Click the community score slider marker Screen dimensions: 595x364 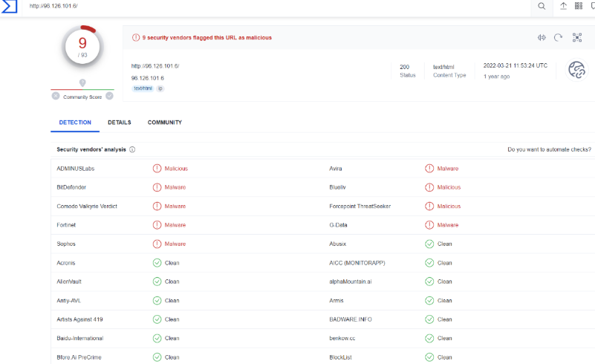pos(82,83)
